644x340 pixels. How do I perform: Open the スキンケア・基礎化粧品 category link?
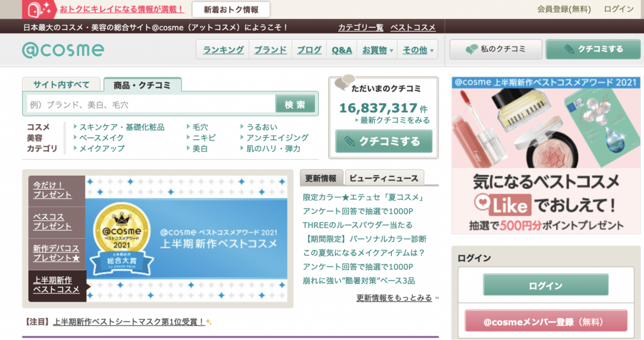pos(121,127)
